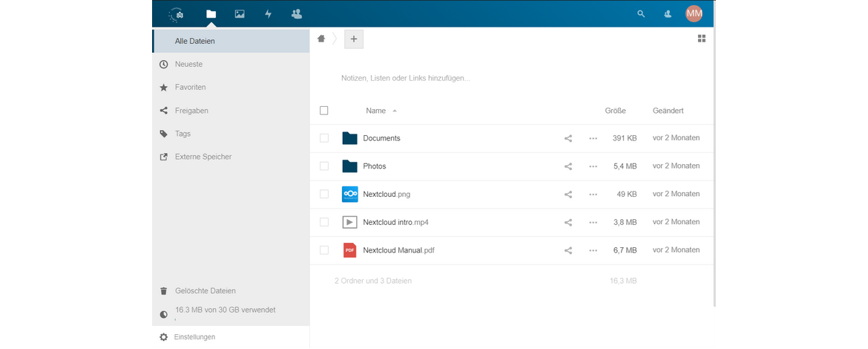The image size is (868, 349).
Task: Tick the select-all files checkbox
Action: coord(324,111)
